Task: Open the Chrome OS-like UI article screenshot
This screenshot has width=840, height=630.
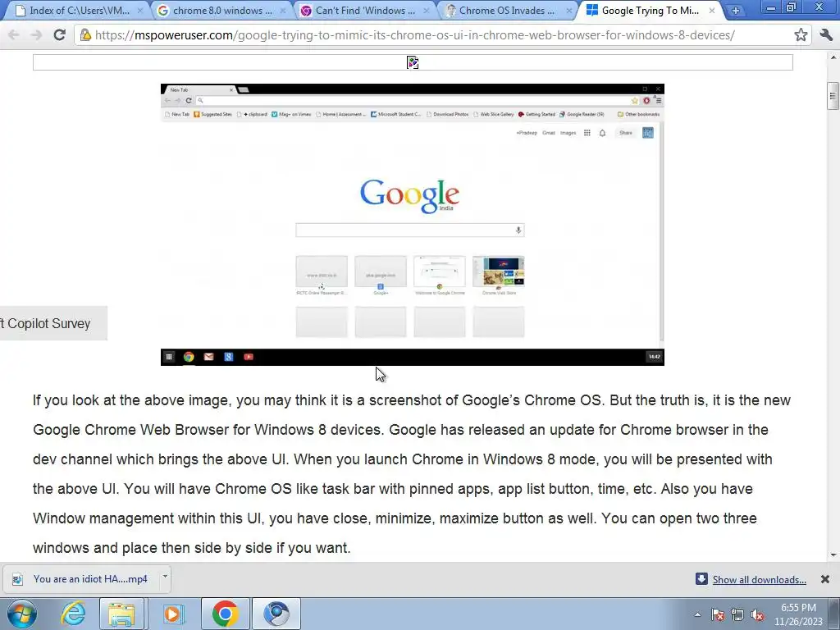Action: [413, 225]
